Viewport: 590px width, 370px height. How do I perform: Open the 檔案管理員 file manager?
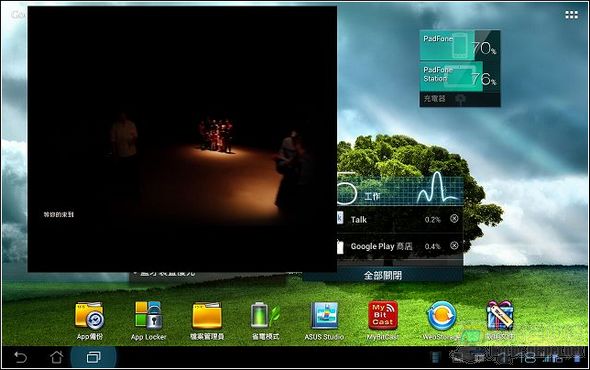click(x=207, y=320)
